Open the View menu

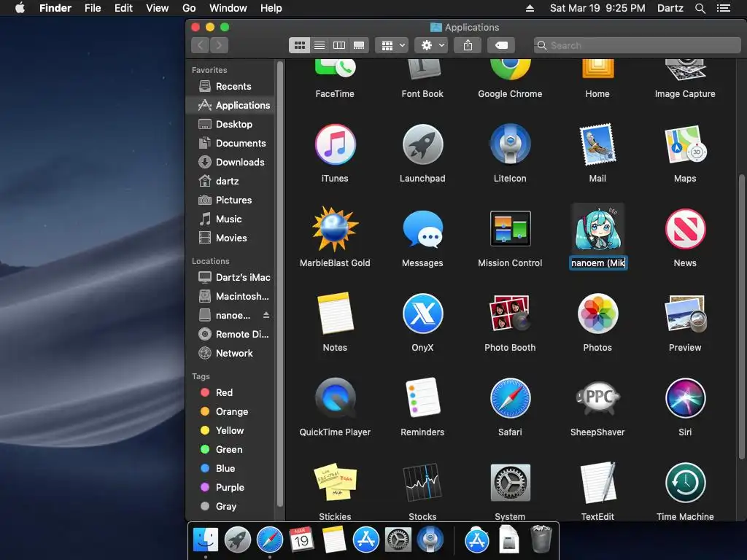[158, 8]
